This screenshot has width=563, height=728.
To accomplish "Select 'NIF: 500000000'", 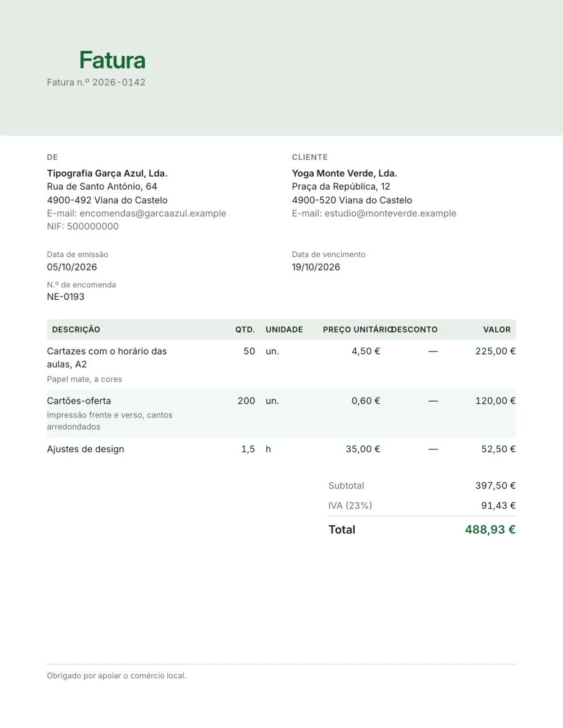I will (83, 226).
